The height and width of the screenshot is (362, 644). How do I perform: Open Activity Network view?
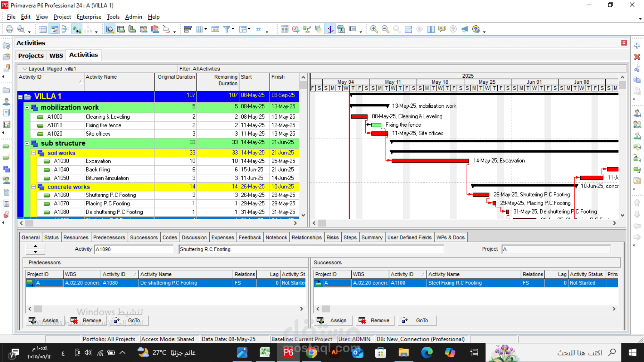pos(65,29)
